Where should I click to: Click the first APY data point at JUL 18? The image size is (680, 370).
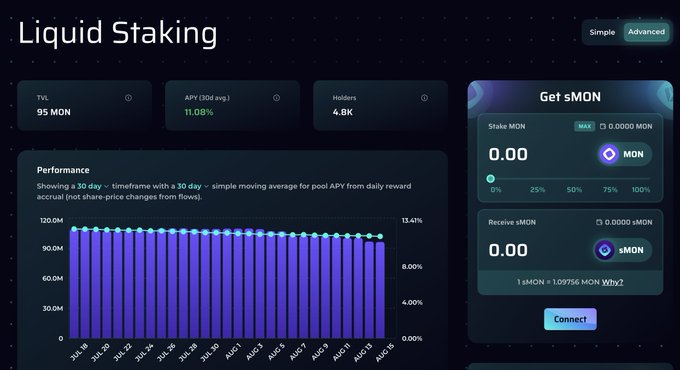[74, 229]
